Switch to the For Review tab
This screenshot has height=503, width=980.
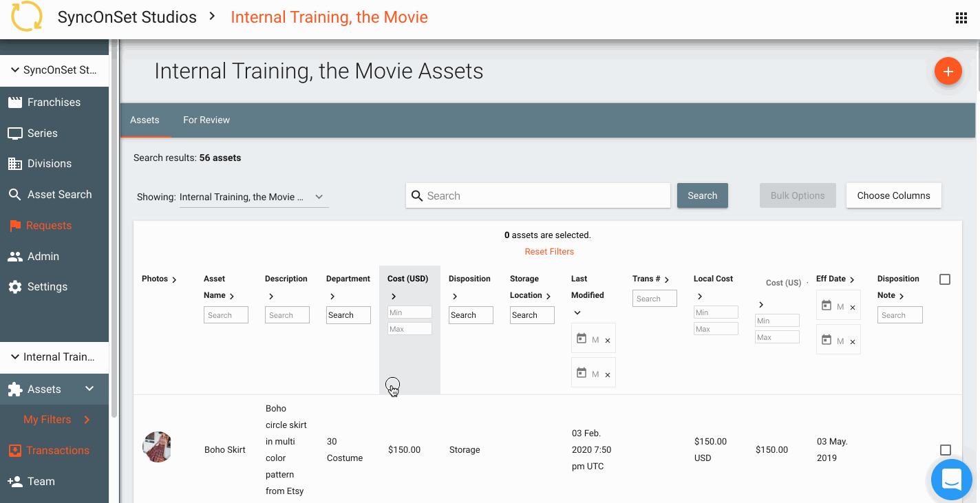point(206,120)
